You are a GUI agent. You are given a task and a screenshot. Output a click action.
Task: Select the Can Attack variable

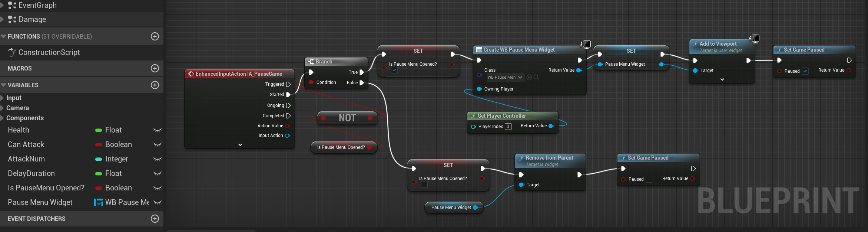click(x=26, y=144)
